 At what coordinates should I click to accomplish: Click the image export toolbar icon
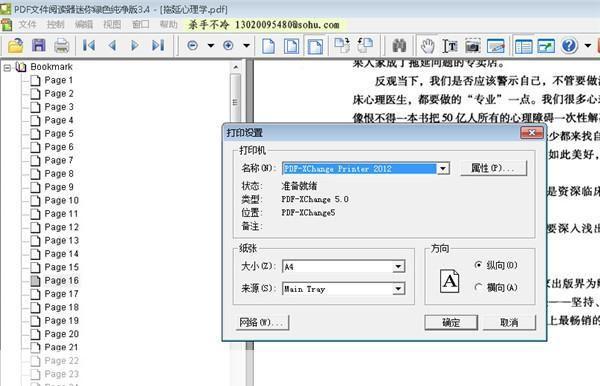(496, 46)
